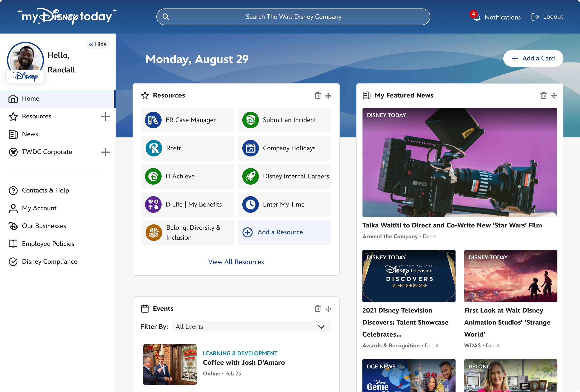Open Employee Policies in sidebar
580x392 pixels.
click(x=48, y=244)
